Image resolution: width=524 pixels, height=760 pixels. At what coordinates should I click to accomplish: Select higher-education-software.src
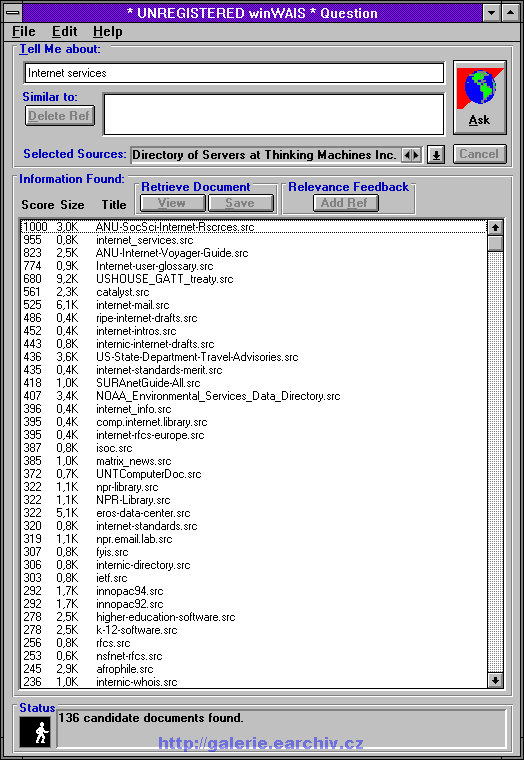(x=254, y=617)
